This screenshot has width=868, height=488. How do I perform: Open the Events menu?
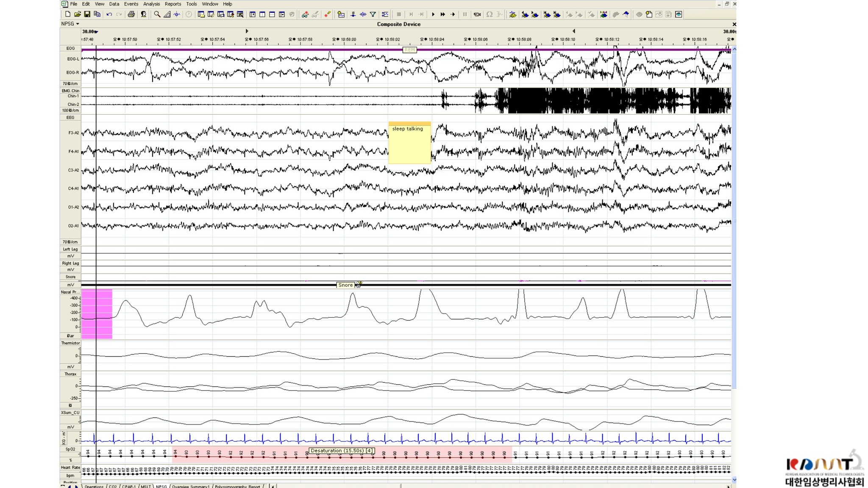(131, 4)
